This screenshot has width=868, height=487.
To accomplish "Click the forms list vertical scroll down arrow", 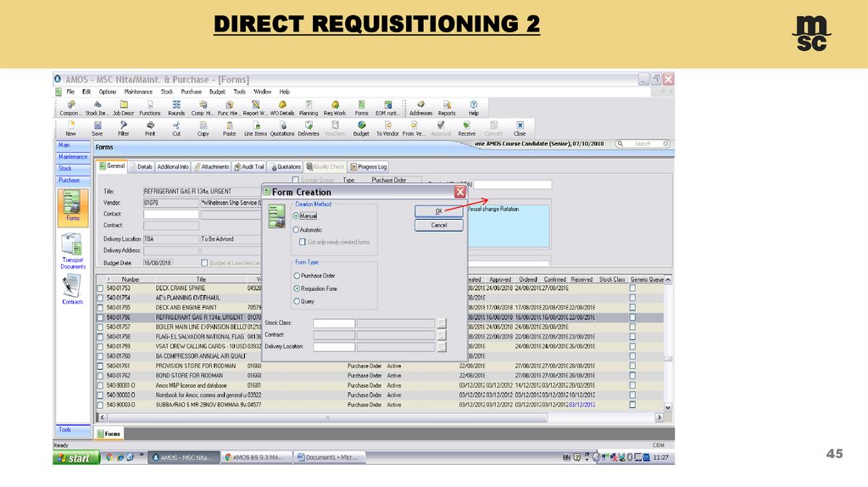I will [x=668, y=407].
